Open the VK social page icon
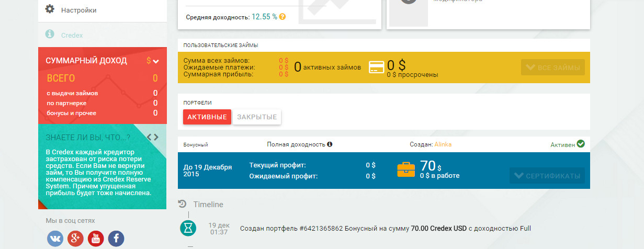Viewport: 644px width, 249px height. 55,239
